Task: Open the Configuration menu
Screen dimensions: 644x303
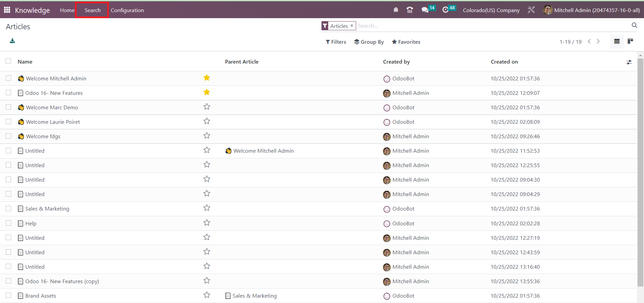Action: pyautogui.click(x=127, y=10)
